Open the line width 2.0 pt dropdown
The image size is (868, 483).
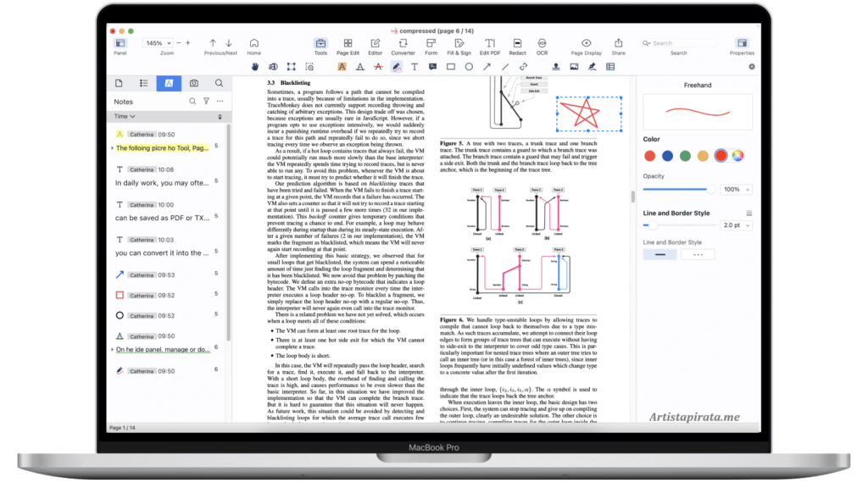coord(737,225)
